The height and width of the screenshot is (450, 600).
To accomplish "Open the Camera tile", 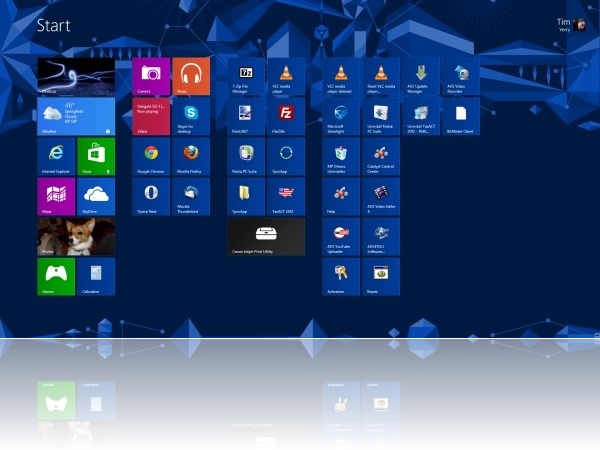I will [x=151, y=77].
